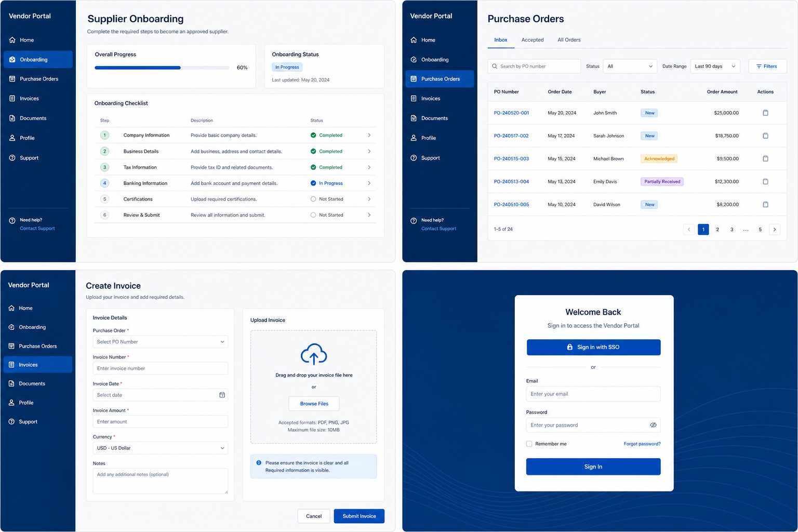Go to page 3 in PO pagination
This screenshot has height=532, width=798.
pos(731,229)
